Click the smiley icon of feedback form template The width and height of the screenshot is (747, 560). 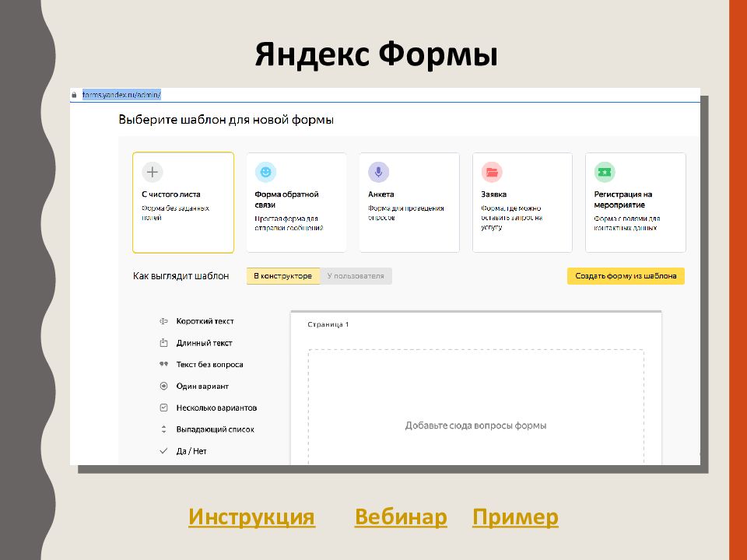pyautogui.click(x=265, y=172)
